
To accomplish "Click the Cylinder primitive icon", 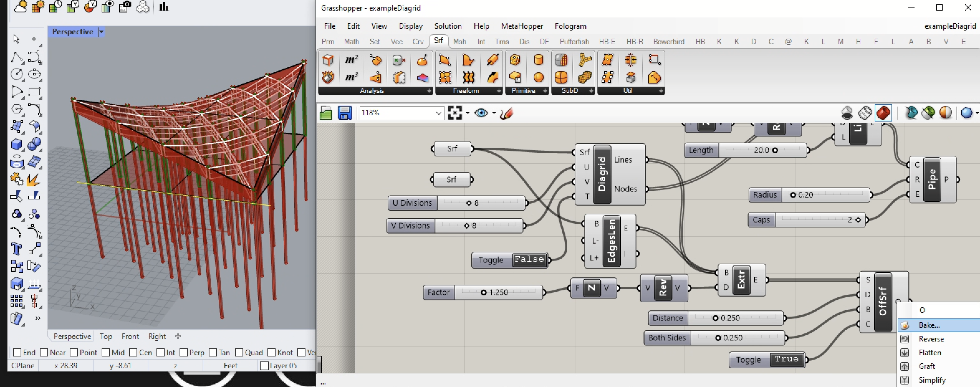I will [538, 60].
